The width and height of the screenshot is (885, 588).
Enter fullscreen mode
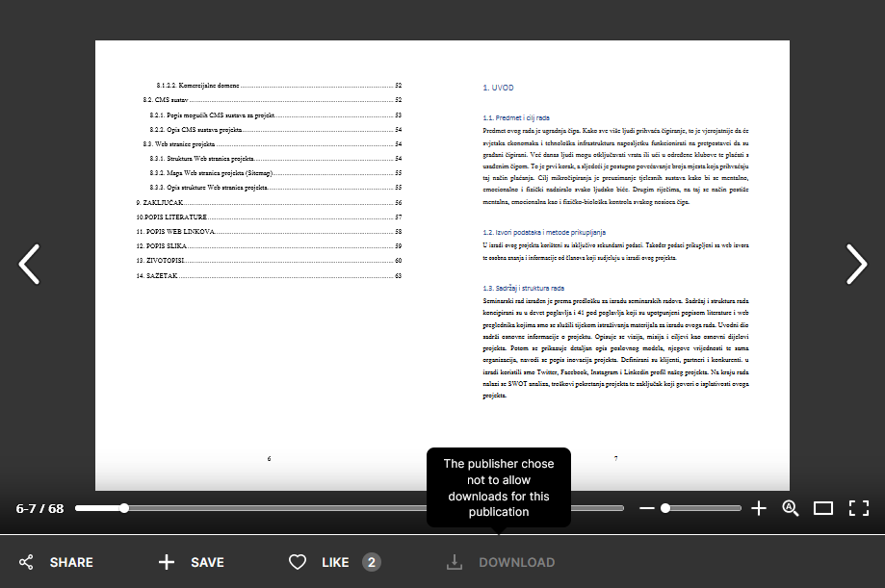click(x=858, y=508)
